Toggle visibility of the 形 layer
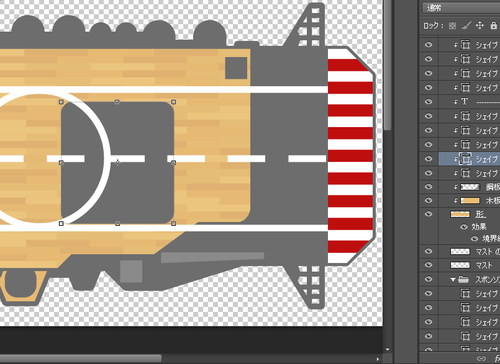This screenshot has width=500, height=364. click(x=429, y=214)
